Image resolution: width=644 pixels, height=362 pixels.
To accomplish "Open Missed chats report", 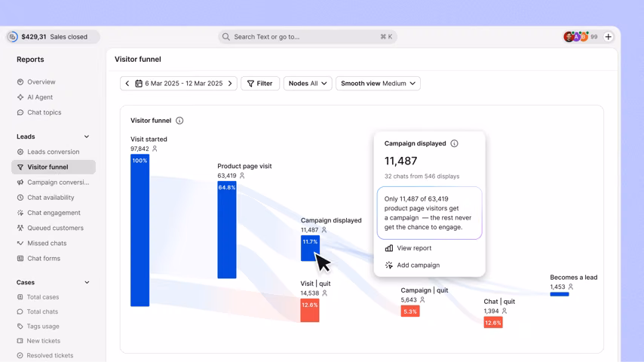I will click(54, 243).
